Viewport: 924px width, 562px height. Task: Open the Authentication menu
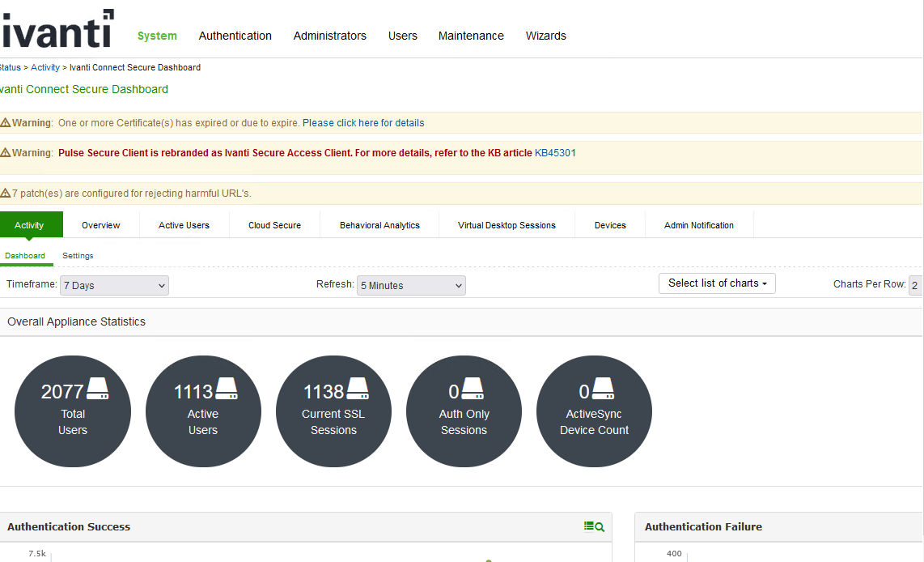[x=235, y=36]
